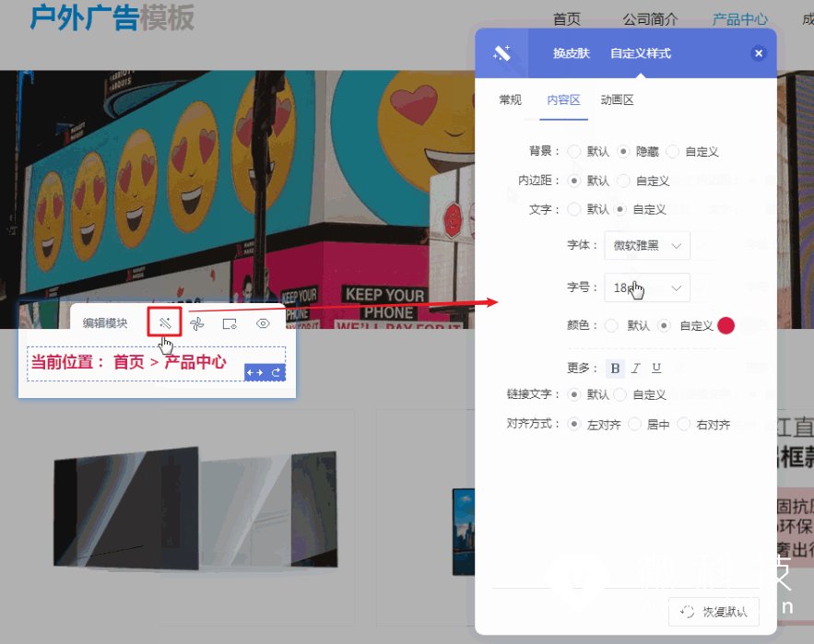Toggle module visibility with the eye icon

(x=263, y=323)
